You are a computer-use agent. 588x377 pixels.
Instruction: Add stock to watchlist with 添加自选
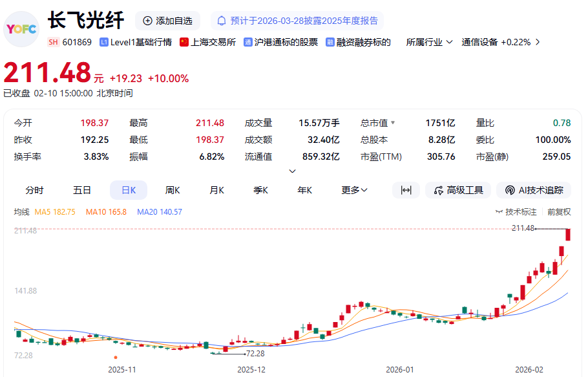click(167, 21)
